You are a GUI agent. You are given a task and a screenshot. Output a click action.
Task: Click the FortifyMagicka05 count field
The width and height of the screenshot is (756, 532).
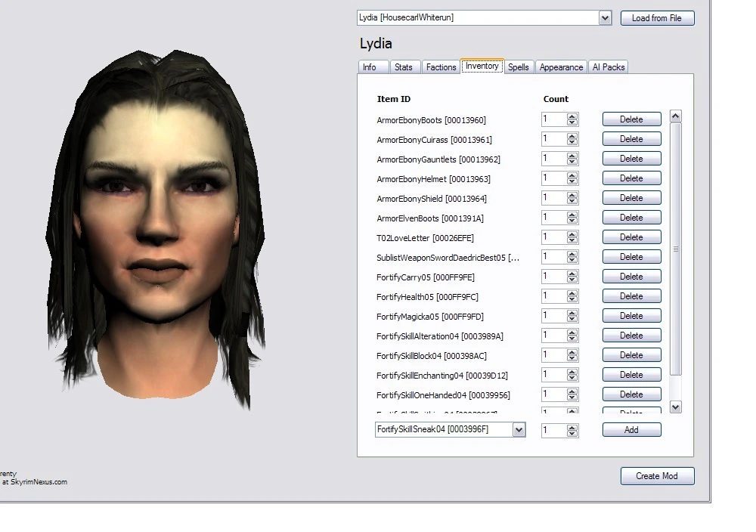pyautogui.click(x=554, y=316)
